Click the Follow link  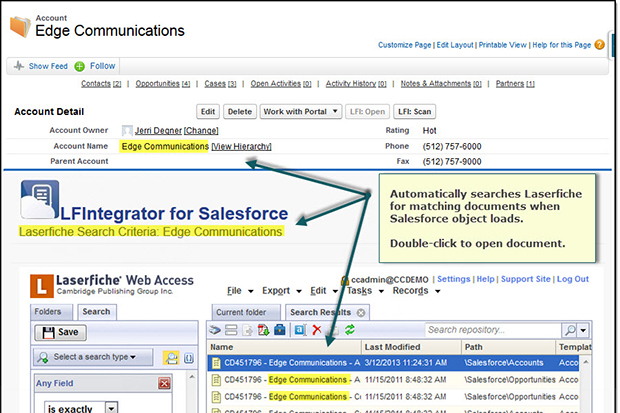(x=102, y=66)
